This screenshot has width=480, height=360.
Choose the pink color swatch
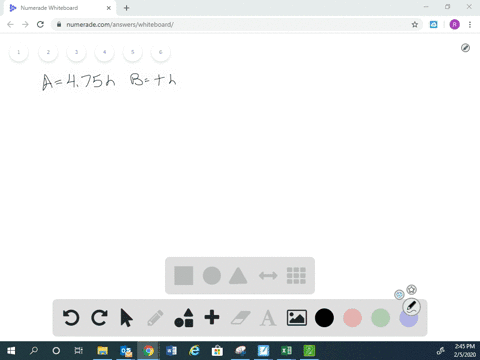point(352,318)
